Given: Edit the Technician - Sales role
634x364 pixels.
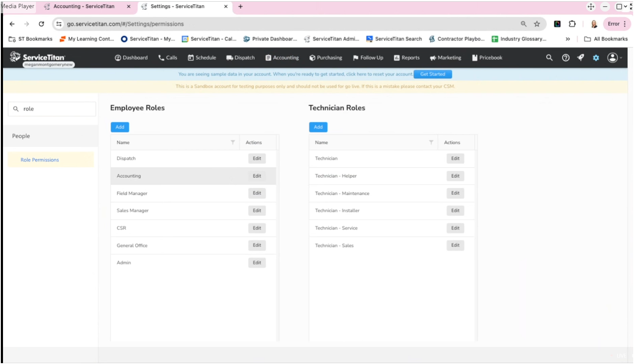Looking at the screenshot, I should click(x=455, y=246).
